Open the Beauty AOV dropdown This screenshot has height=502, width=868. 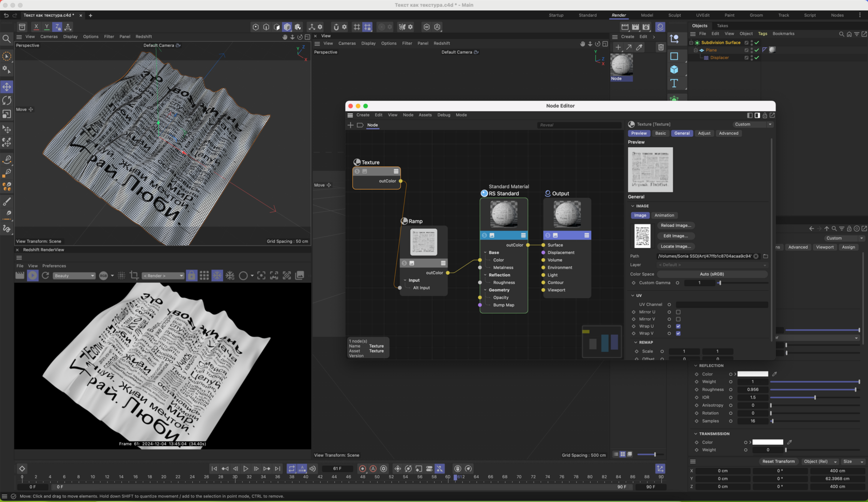[x=74, y=276]
